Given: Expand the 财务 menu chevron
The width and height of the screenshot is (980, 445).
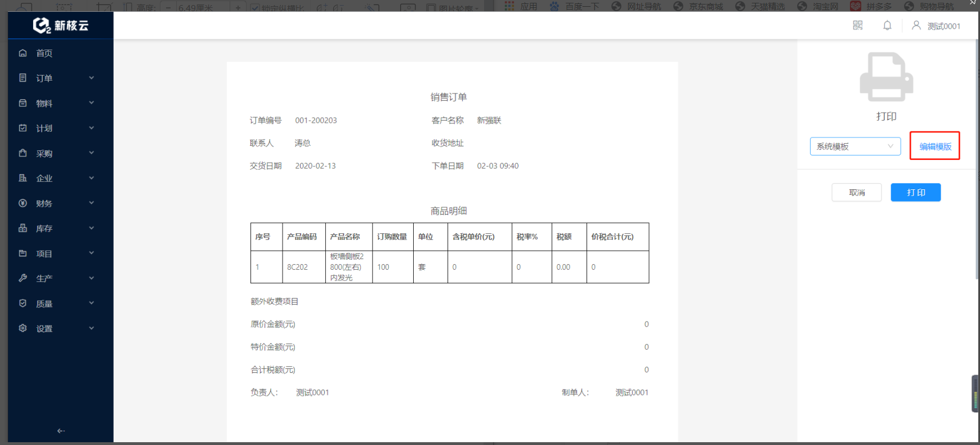Looking at the screenshot, I should [x=91, y=203].
